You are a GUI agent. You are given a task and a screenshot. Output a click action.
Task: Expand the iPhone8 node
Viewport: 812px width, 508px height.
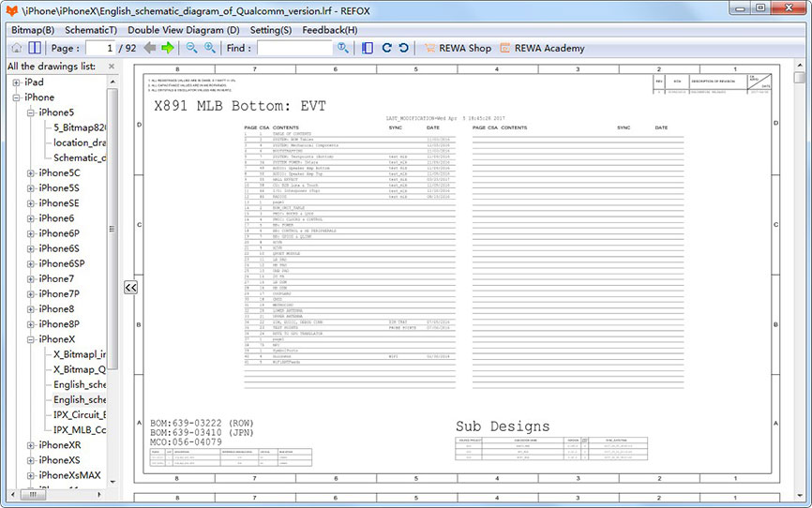(x=31, y=309)
